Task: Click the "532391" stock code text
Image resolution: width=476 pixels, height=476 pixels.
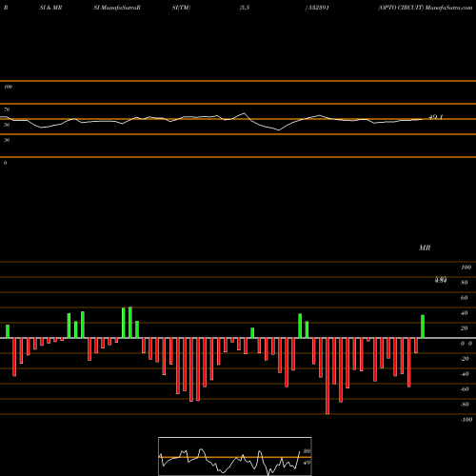Action: click(318, 8)
